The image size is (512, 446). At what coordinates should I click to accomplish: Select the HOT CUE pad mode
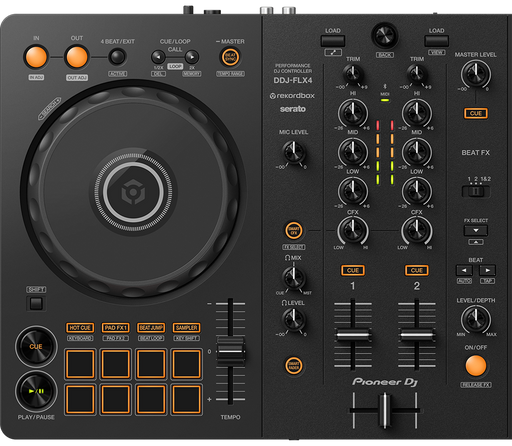coord(80,328)
